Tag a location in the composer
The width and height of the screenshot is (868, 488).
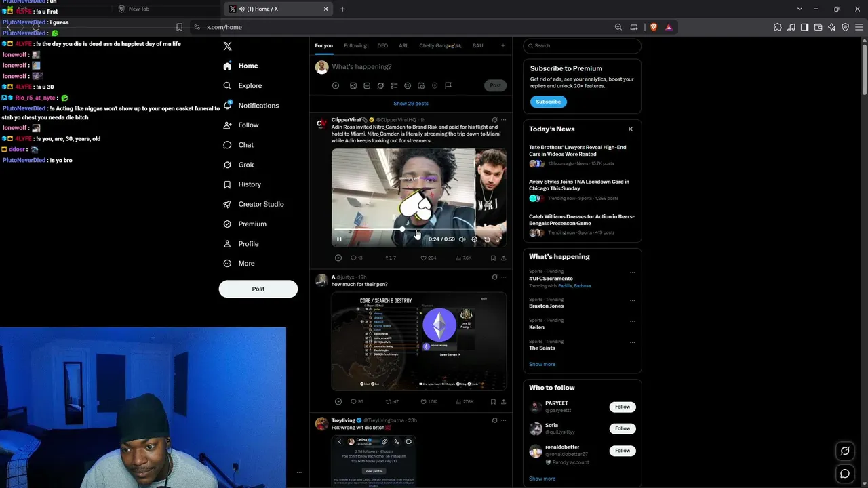[x=435, y=86]
